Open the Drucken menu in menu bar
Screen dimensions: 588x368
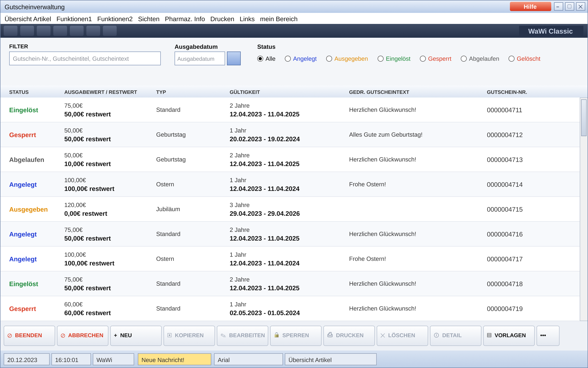(x=222, y=19)
